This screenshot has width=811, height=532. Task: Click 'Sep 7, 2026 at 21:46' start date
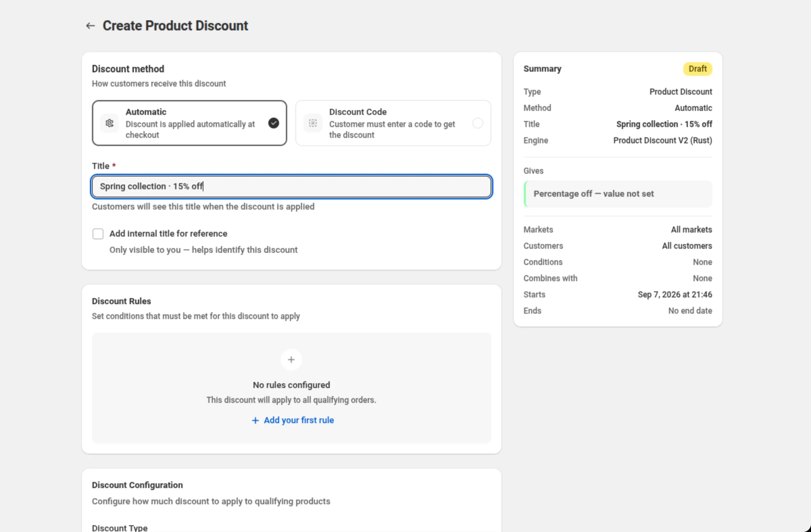click(x=675, y=294)
